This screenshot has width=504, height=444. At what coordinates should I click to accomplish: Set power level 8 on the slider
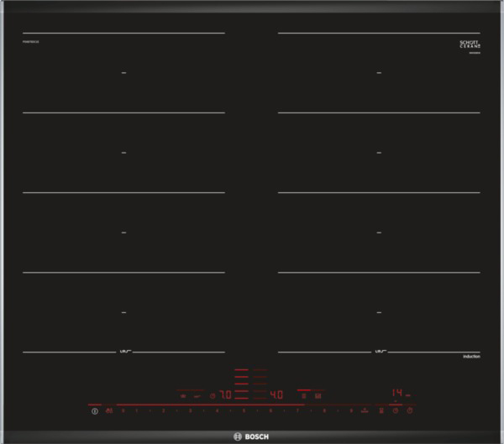click(x=324, y=410)
